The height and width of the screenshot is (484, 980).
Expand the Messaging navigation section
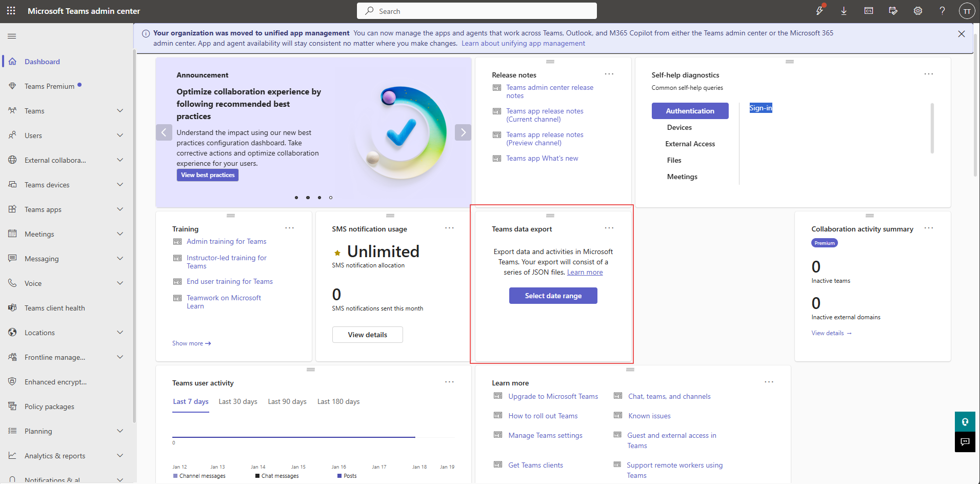point(120,259)
